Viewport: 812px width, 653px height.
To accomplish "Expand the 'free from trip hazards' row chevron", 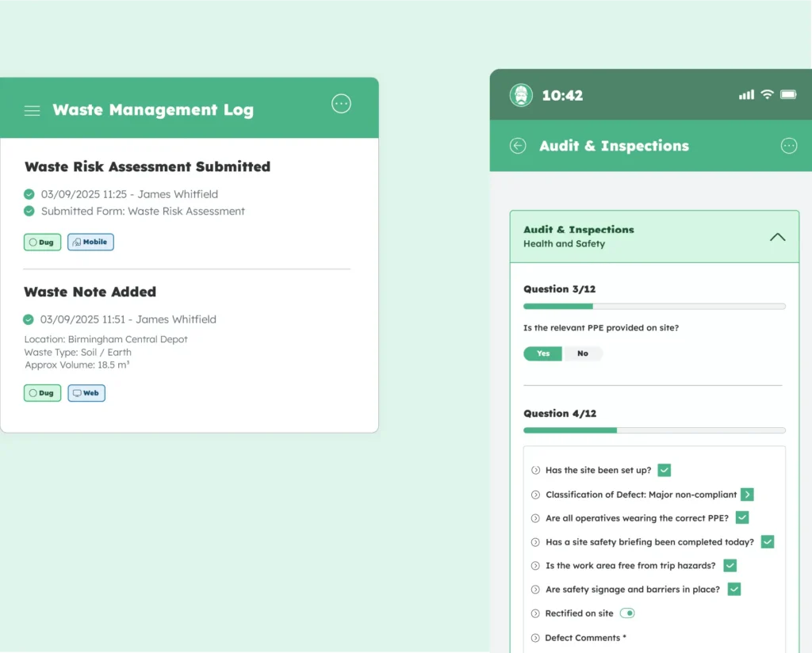I will point(535,566).
